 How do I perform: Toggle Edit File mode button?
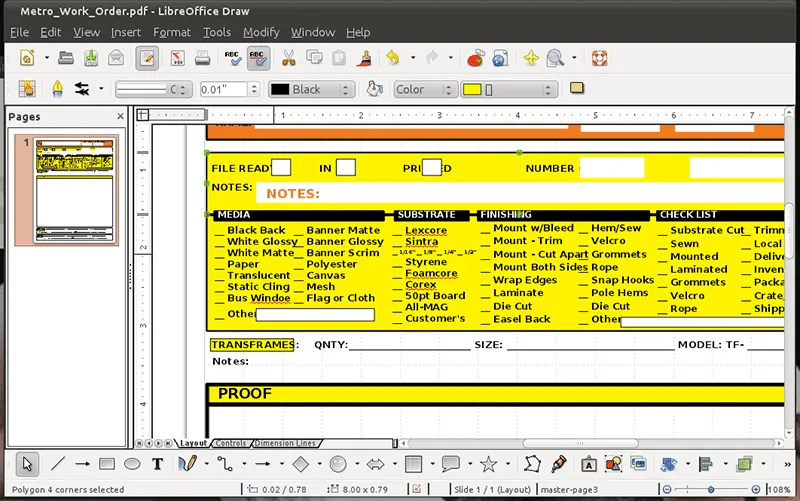coord(147,58)
